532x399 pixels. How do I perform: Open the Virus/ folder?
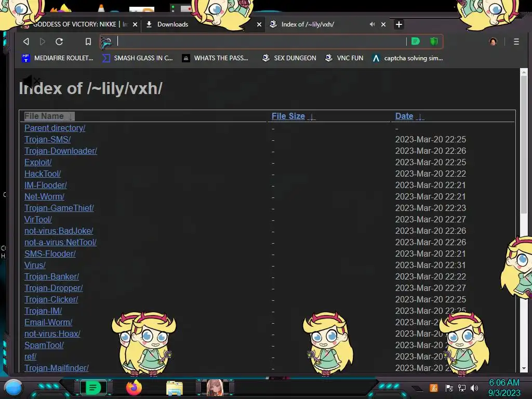(35, 265)
